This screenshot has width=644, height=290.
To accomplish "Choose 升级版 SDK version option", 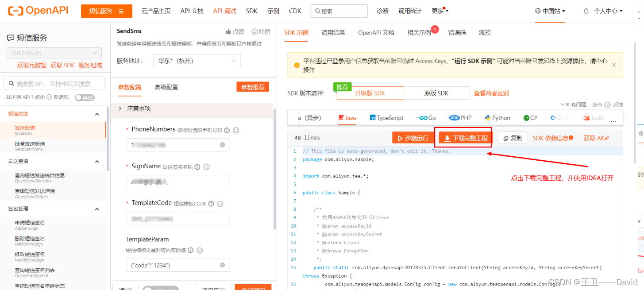I will click(x=370, y=93).
